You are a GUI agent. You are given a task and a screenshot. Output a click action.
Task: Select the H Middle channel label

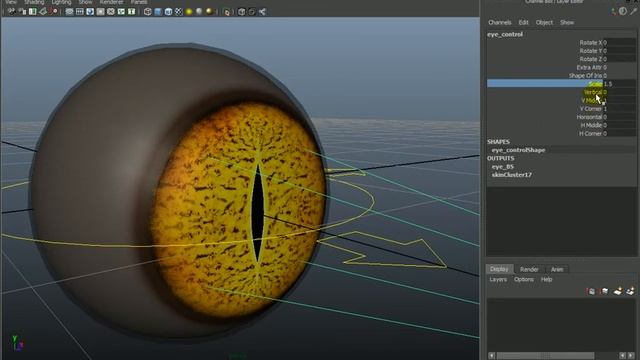click(x=591, y=125)
